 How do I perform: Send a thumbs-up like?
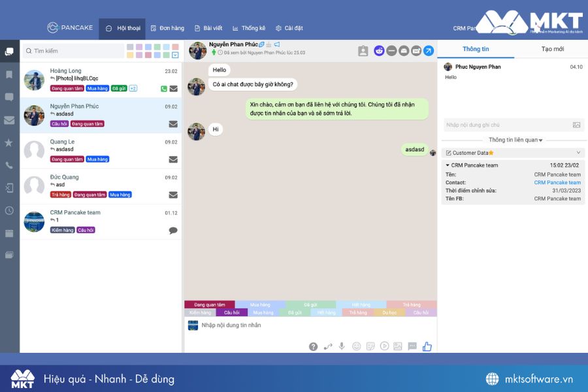[427, 346]
